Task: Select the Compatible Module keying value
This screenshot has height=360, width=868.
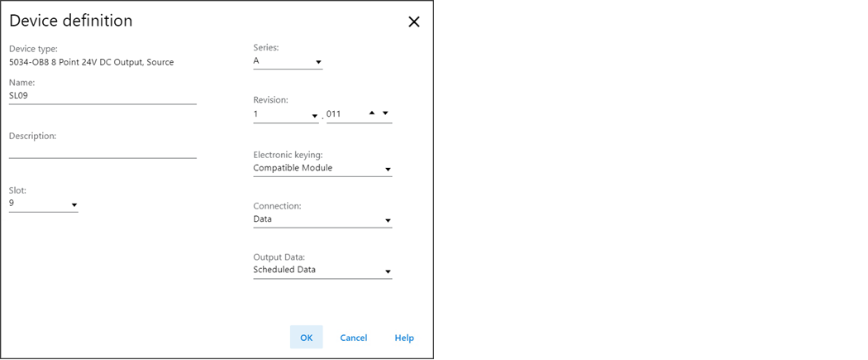Action: pos(293,168)
